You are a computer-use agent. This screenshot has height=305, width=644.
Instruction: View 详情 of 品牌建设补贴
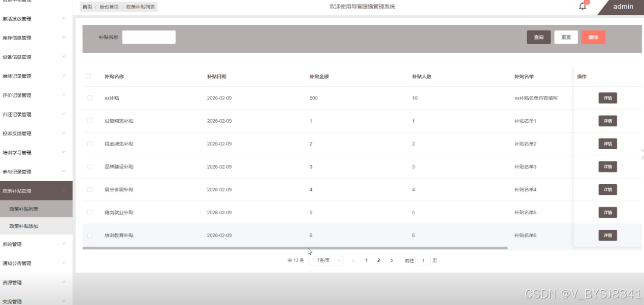pos(607,166)
